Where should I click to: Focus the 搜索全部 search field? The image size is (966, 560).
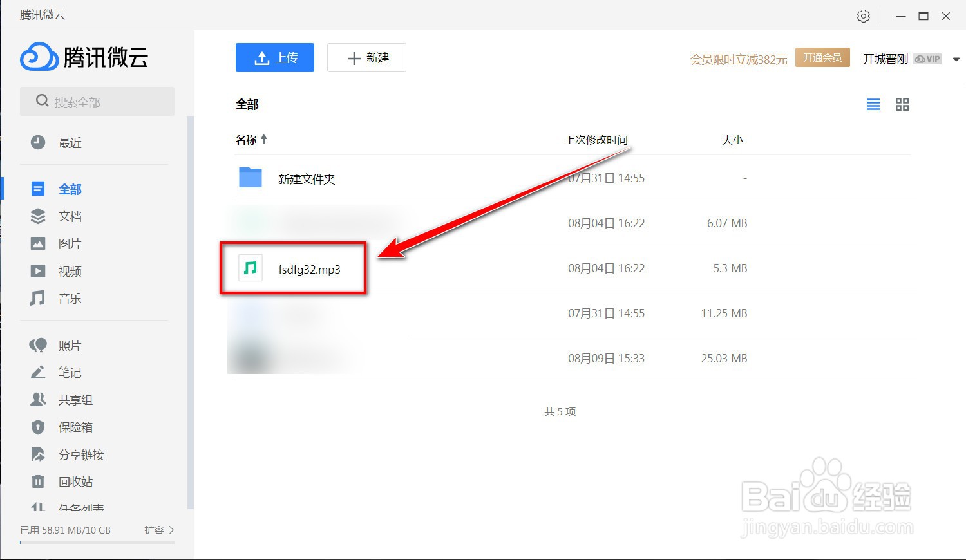97,102
